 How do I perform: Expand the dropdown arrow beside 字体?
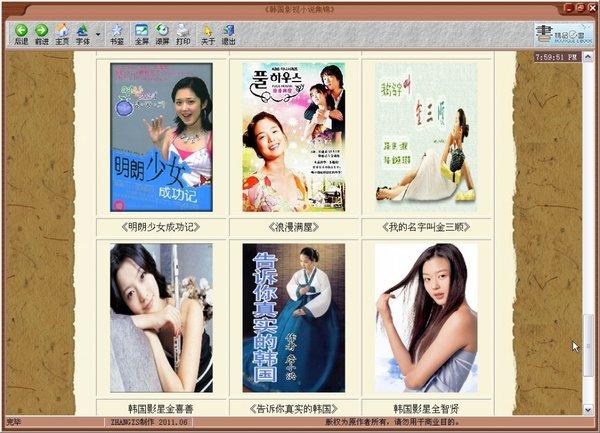(x=98, y=34)
